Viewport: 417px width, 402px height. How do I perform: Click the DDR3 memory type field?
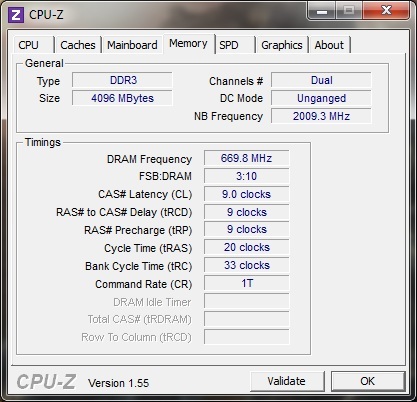122,80
